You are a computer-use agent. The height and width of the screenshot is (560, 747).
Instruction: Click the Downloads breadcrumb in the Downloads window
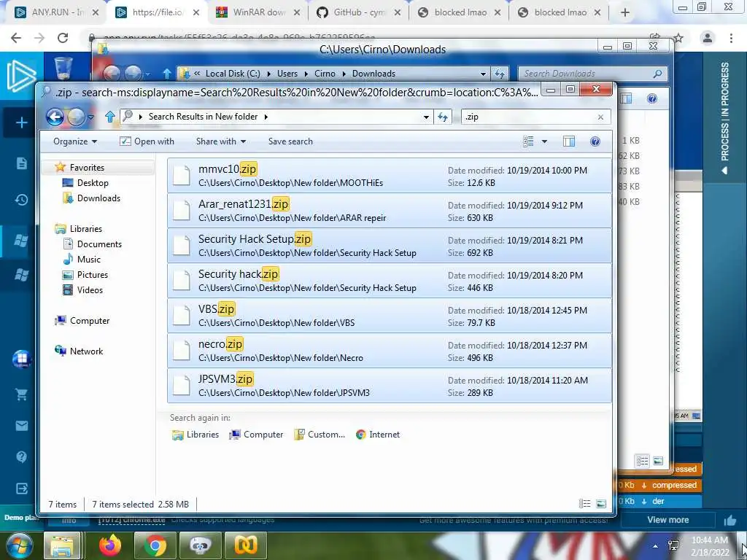(x=374, y=74)
